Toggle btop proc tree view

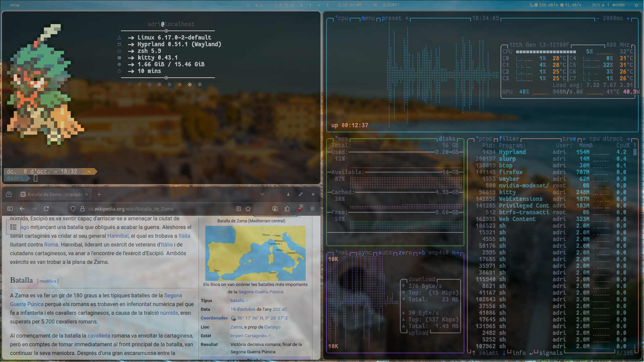(x=569, y=139)
